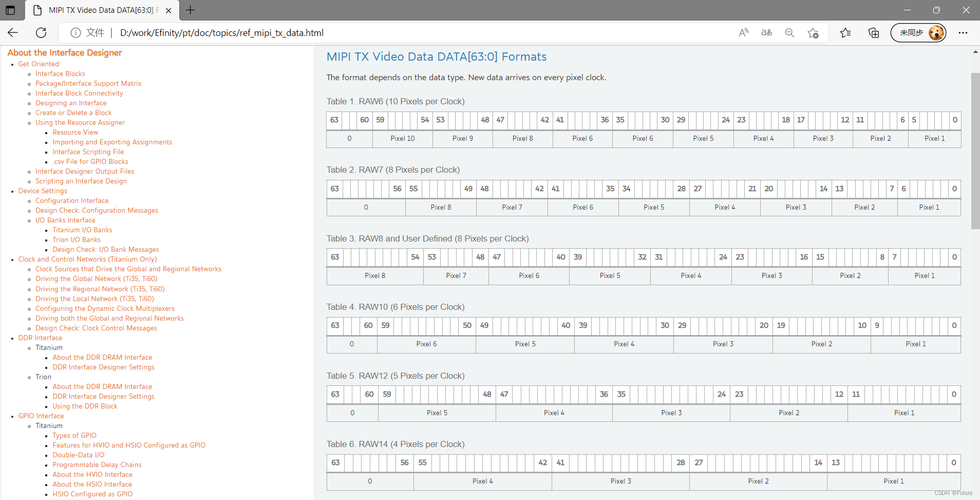Open Configuring the Dynamic Clock Multiplexers link

(105, 308)
